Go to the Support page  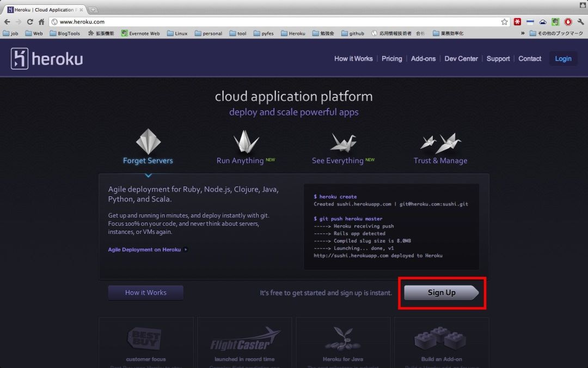[498, 58]
